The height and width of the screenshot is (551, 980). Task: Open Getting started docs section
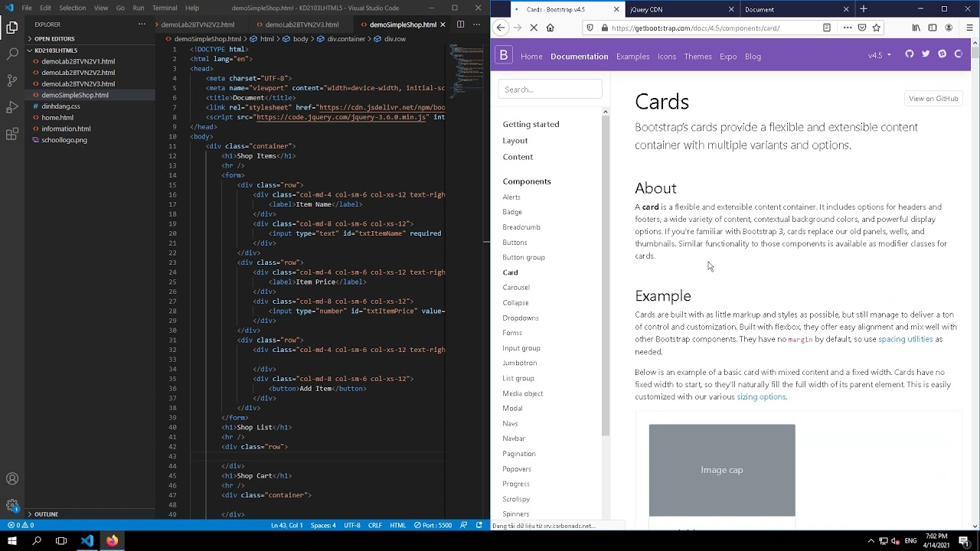tap(531, 124)
